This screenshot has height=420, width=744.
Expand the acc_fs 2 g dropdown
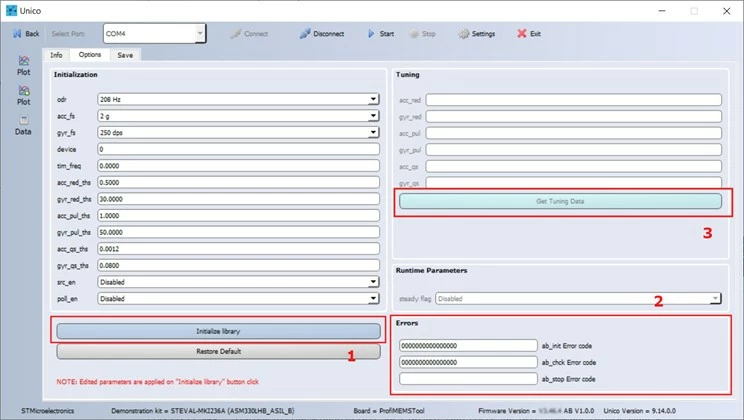[x=373, y=116]
